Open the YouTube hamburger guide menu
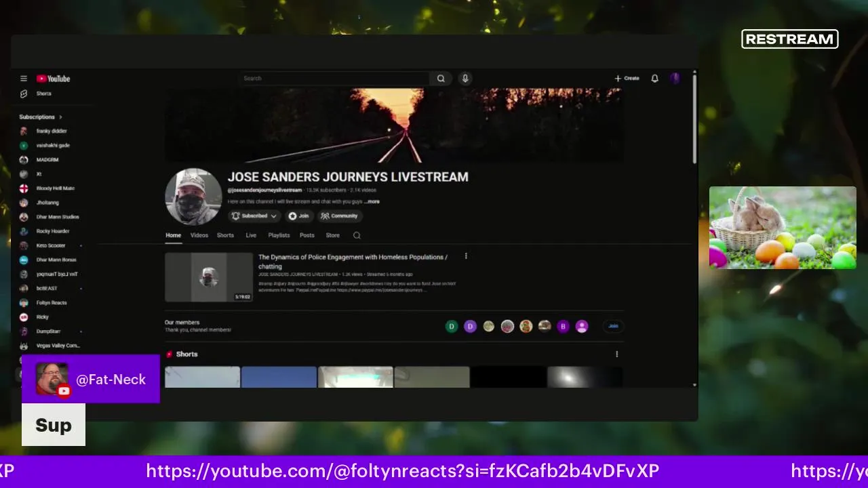 click(24, 79)
